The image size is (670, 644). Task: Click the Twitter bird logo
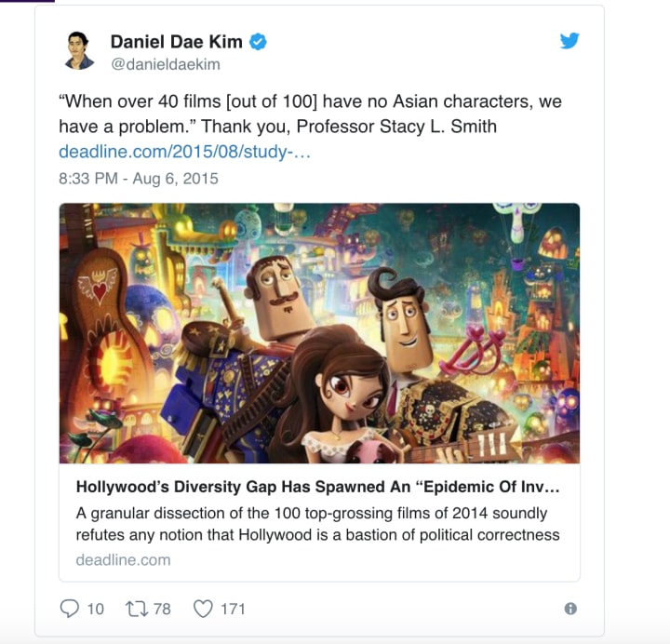(x=569, y=41)
